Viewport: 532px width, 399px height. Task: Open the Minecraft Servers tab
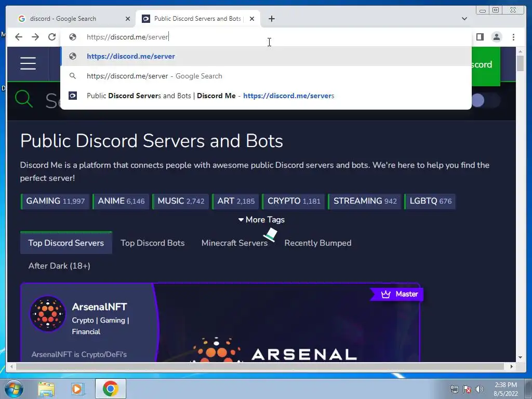click(x=234, y=243)
